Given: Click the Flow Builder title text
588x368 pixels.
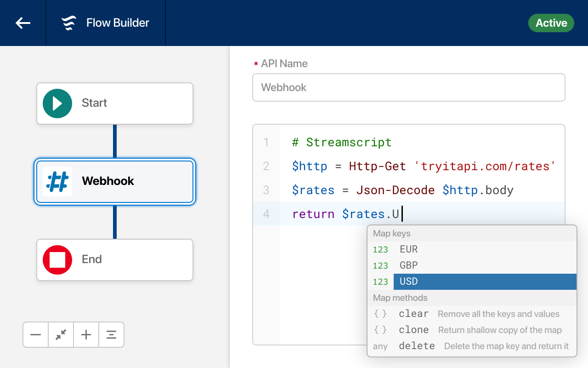Looking at the screenshot, I should click(118, 23).
